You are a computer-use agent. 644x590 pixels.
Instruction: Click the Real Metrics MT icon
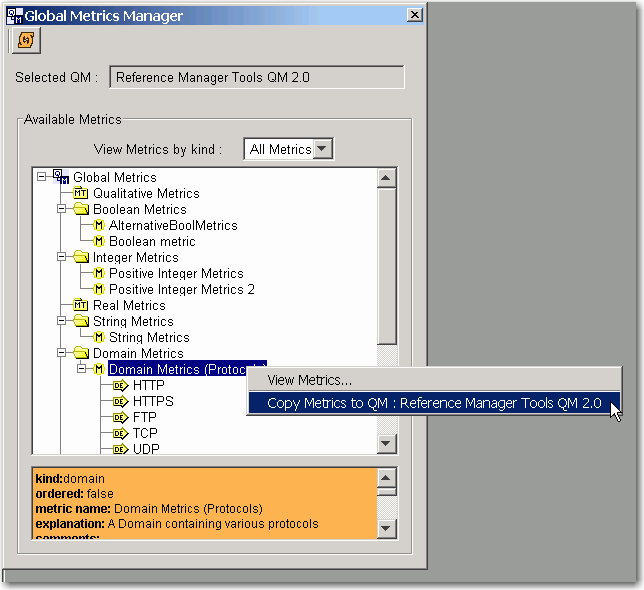(80, 305)
